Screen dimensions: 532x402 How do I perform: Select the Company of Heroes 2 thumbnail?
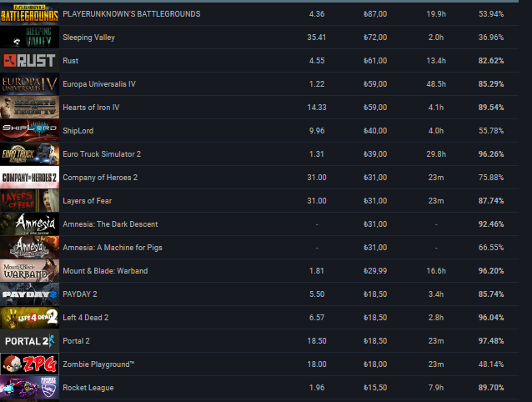pos(29,178)
